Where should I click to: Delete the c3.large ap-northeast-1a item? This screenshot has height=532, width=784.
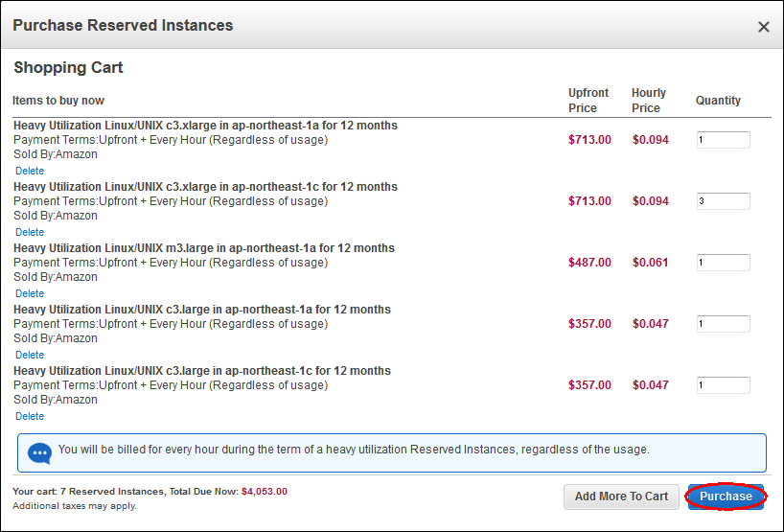[x=30, y=355]
